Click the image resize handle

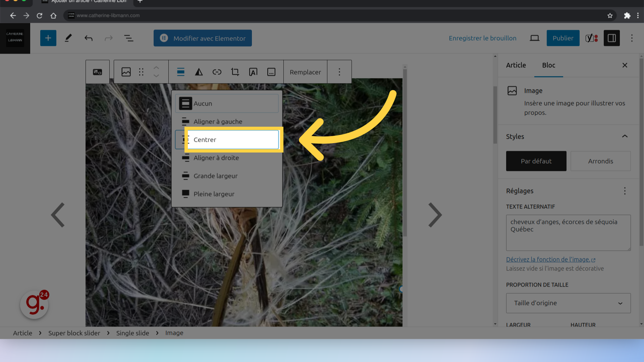click(x=401, y=289)
